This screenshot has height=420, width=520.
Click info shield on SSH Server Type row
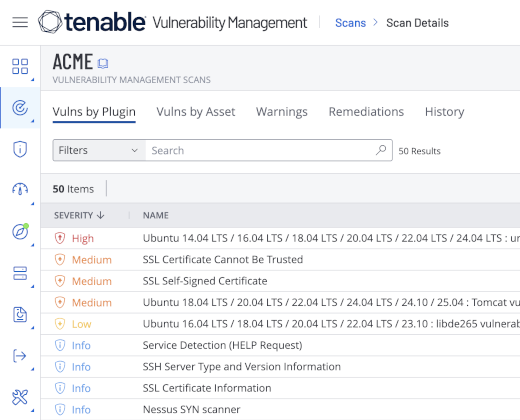[x=60, y=367]
